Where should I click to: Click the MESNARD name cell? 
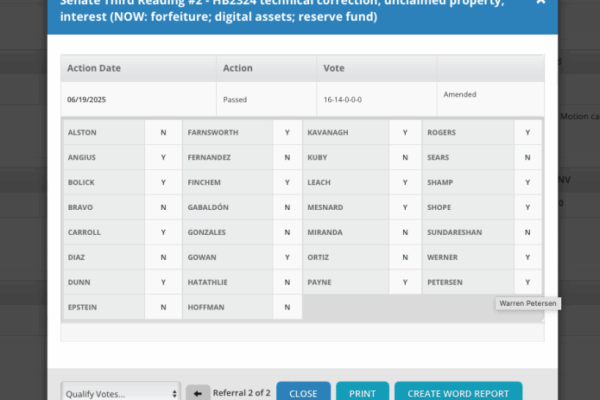click(346, 207)
